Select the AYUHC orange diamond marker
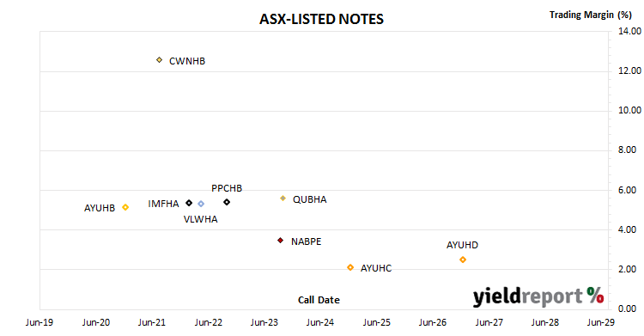The width and height of the screenshot is (644, 336). 350,267
